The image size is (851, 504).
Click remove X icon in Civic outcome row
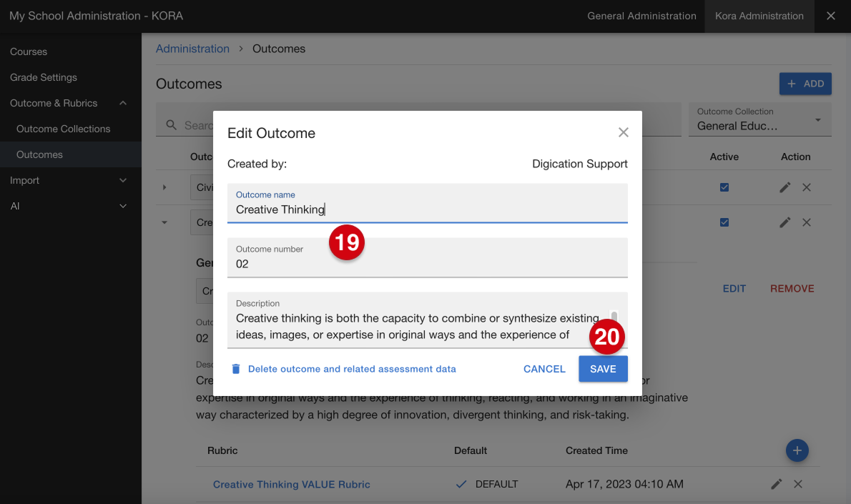click(x=807, y=187)
